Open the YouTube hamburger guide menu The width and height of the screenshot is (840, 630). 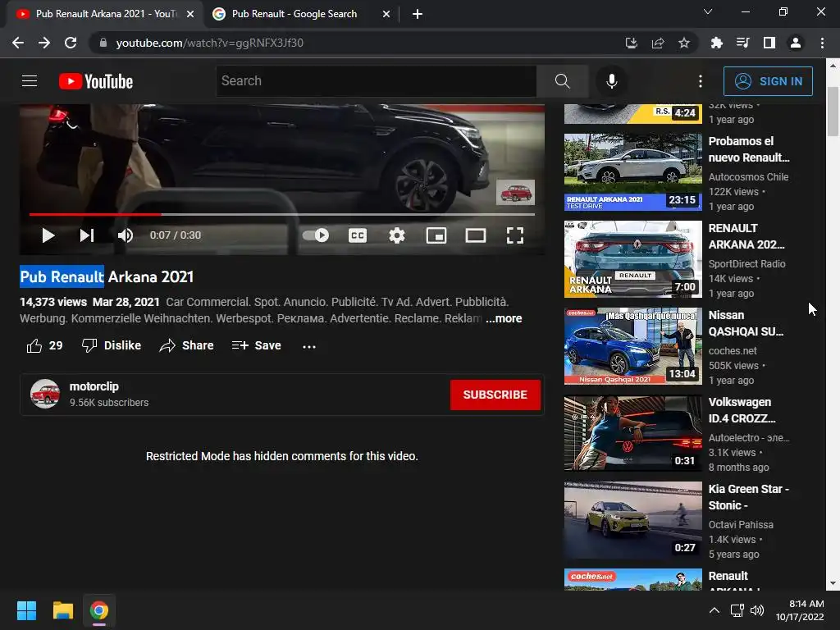(x=30, y=81)
